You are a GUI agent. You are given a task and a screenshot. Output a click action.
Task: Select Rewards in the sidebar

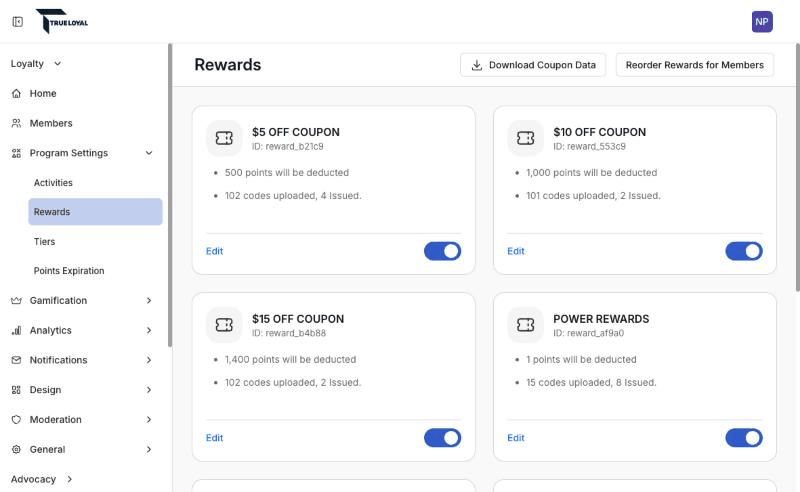point(95,212)
